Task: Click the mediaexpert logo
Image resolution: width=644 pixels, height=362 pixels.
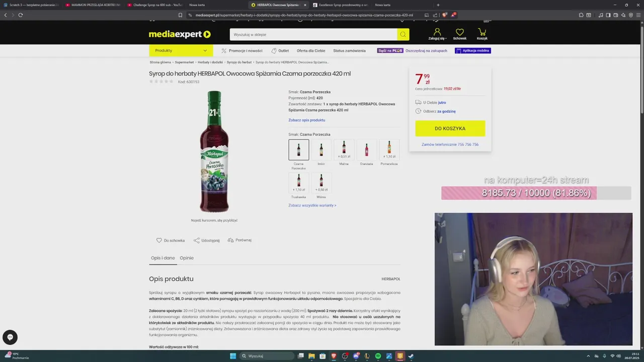Action: coord(180,34)
